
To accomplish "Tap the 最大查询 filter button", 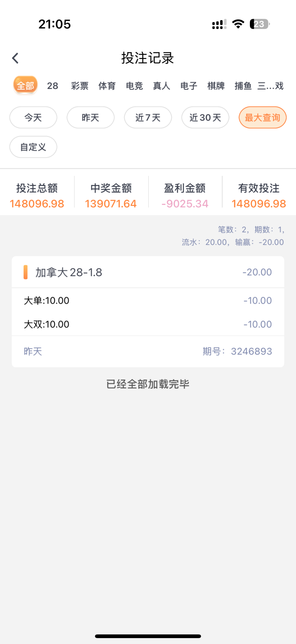I will coord(262,118).
